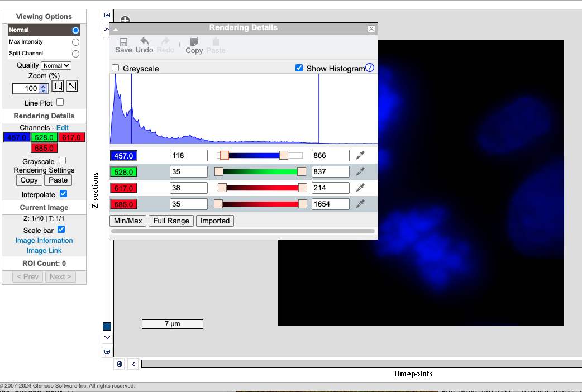Click the 617.0 maximum value field 214
This screenshot has width=582, height=392.
coord(330,188)
